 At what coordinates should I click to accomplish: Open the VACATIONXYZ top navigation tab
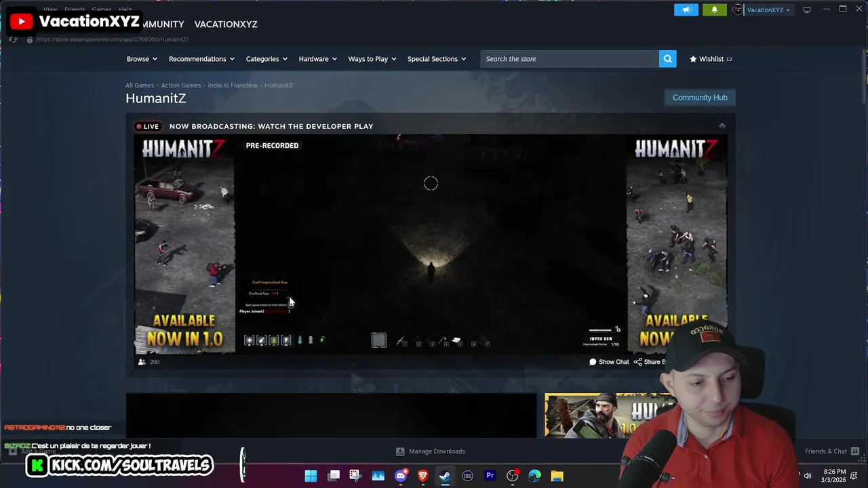[x=226, y=24]
